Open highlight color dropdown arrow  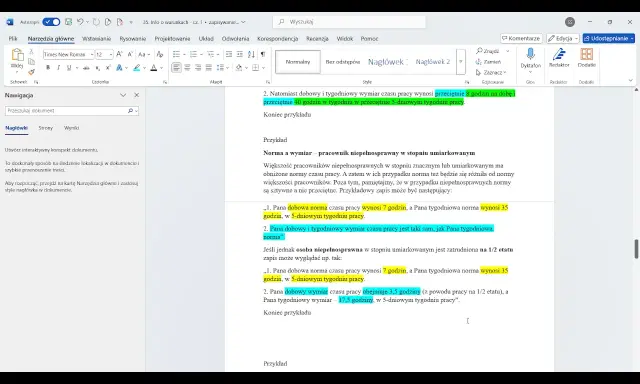[144, 68]
